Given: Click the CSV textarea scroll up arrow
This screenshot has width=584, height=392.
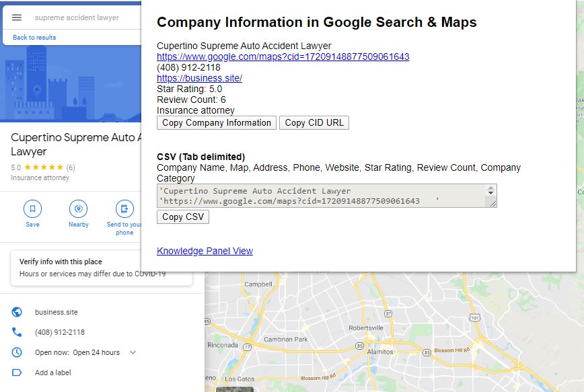Looking at the screenshot, I should click(x=491, y=188).
